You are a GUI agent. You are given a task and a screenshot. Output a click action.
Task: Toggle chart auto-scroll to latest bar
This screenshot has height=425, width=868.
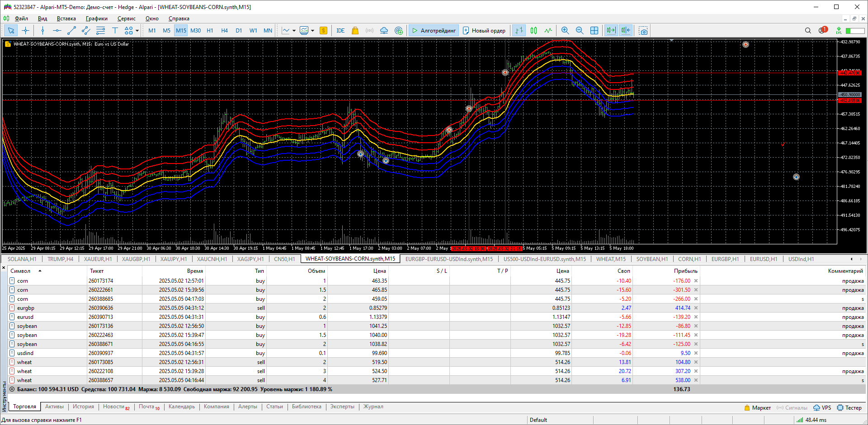click(x=611, y=31)
